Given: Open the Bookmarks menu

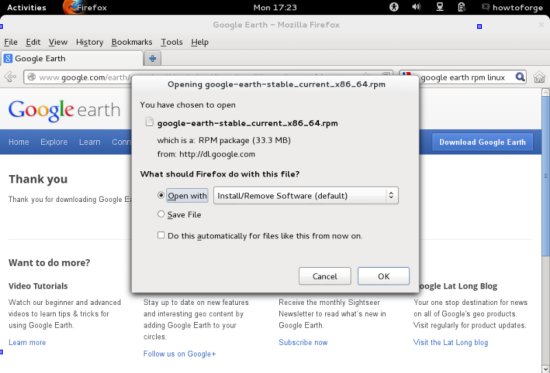Looking at the screenshot, I should coord(132,42).
